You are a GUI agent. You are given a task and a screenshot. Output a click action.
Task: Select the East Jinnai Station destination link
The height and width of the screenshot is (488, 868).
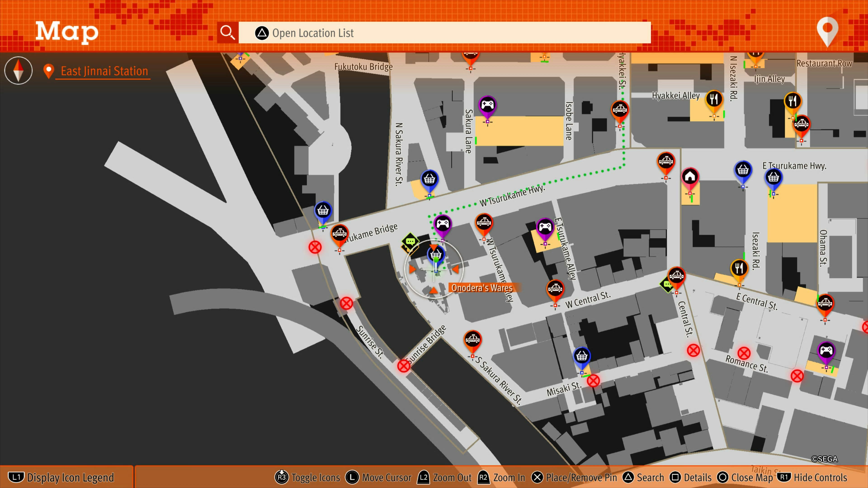pyautogui.click(x=104, y=71)
